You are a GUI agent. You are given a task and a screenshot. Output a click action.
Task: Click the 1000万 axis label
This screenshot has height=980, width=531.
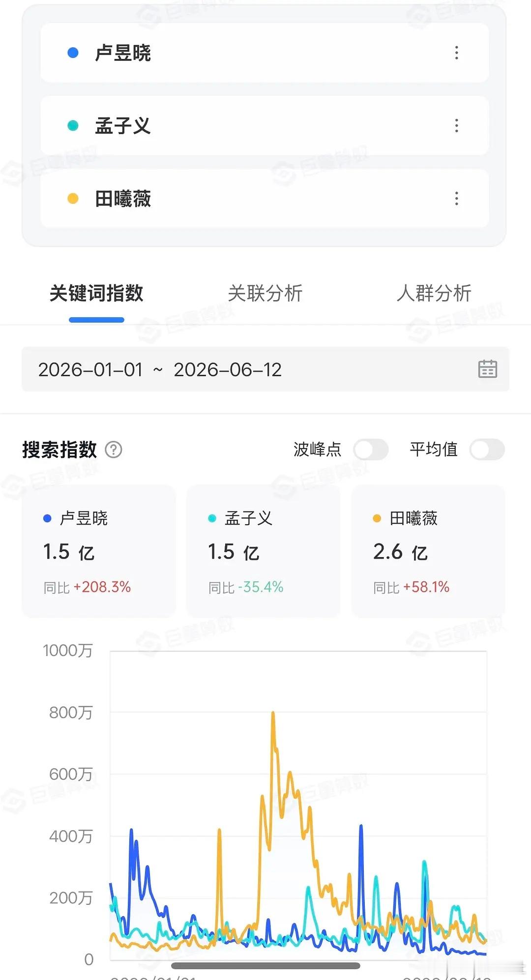click(67, 650)
